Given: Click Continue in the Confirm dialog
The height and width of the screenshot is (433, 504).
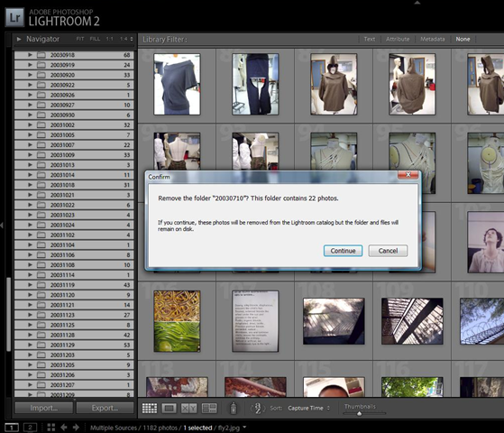Looking at the screenshot, I should [343, 251].
